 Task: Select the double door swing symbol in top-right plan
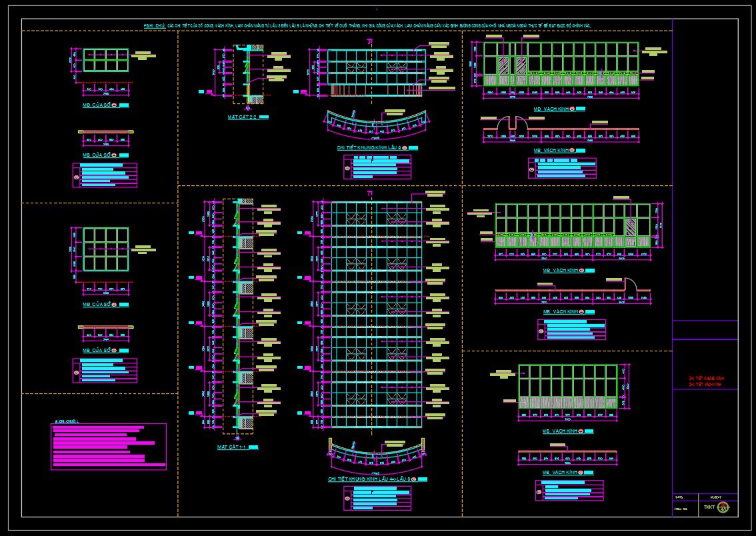(513, 122)
